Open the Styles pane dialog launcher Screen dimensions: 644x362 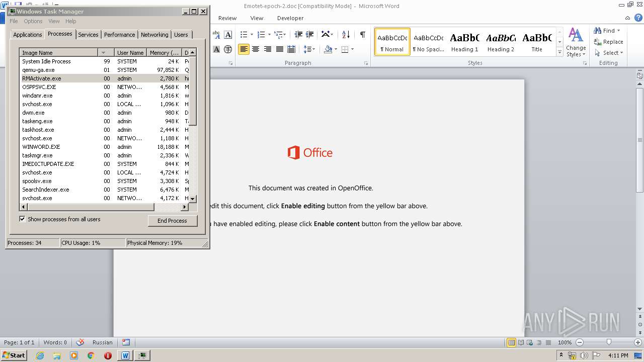tap(585, 63)
